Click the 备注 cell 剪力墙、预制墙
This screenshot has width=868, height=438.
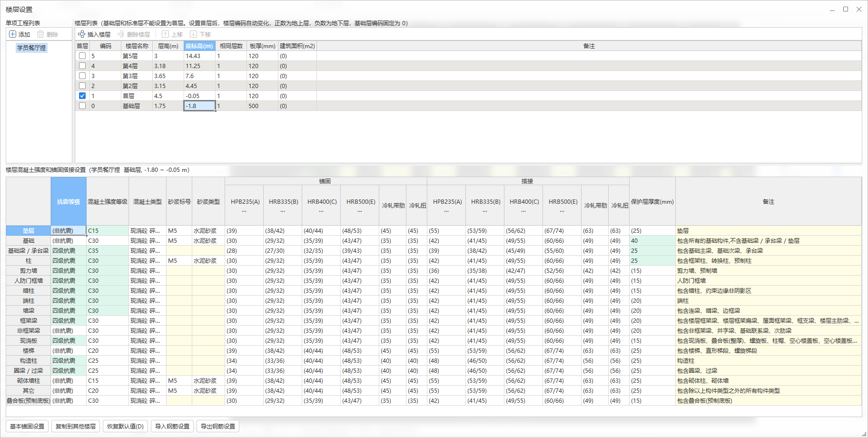click(x=769, y=270)
